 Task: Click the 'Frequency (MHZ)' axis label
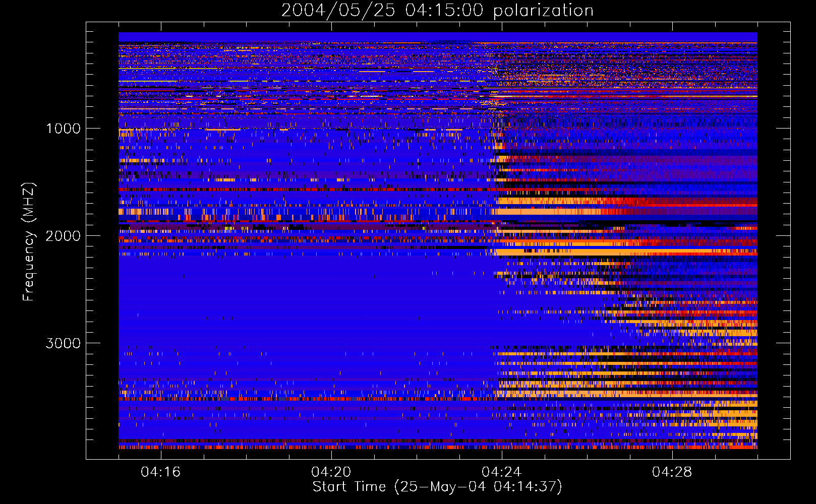tap(29, 242)
